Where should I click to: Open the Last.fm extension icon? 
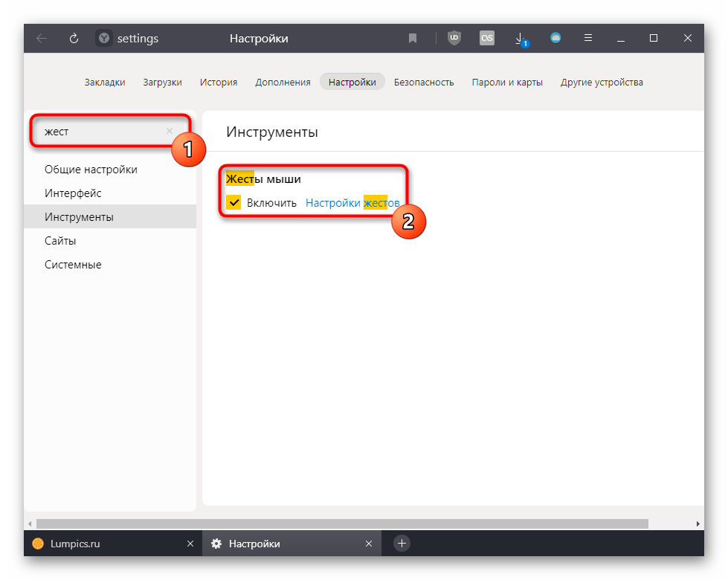point(487,39)
